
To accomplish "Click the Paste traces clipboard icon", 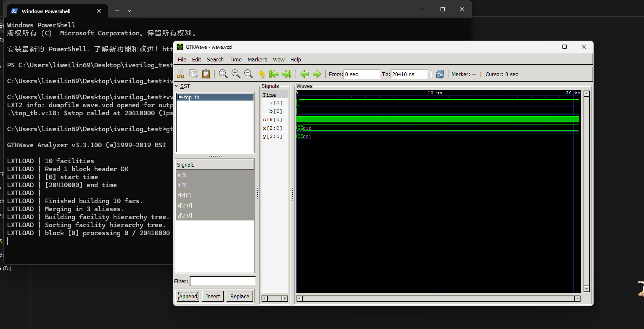I will [206, 74].
